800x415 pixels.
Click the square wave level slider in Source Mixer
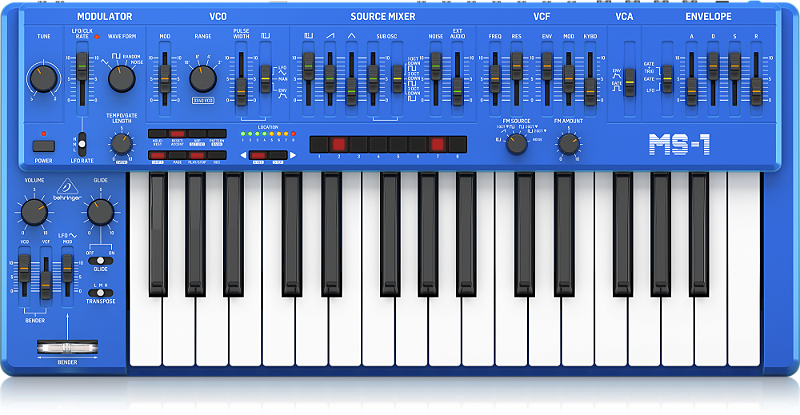pyautogui.click(x=308, y=66)
